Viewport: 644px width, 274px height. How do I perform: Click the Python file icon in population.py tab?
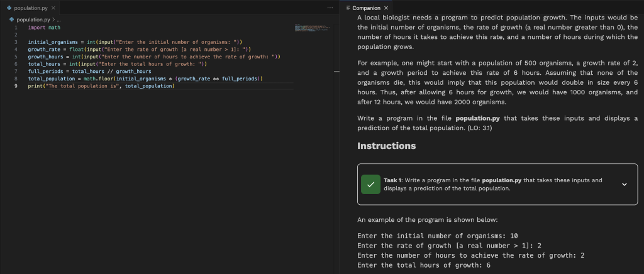(x=9, y=8)
